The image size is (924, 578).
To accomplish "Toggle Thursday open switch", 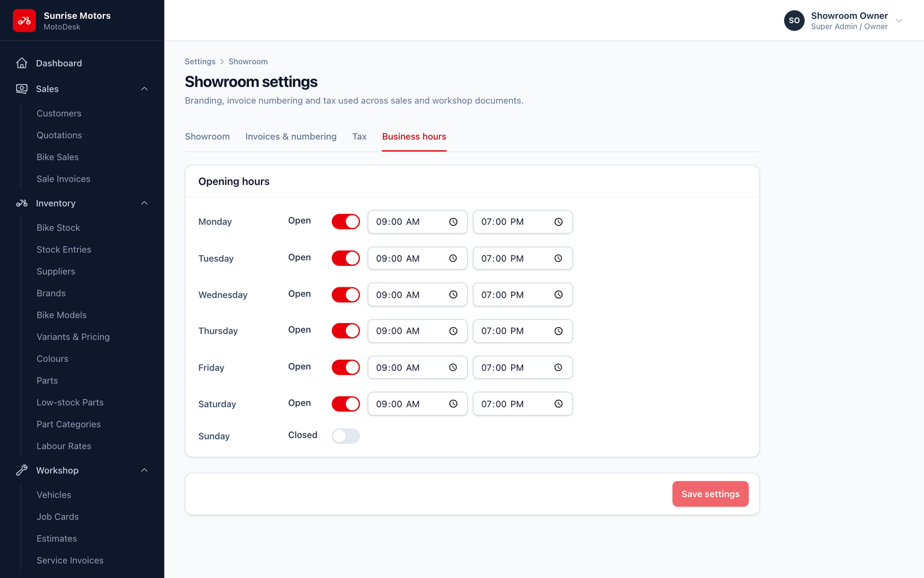I will [x=346, y=331].
